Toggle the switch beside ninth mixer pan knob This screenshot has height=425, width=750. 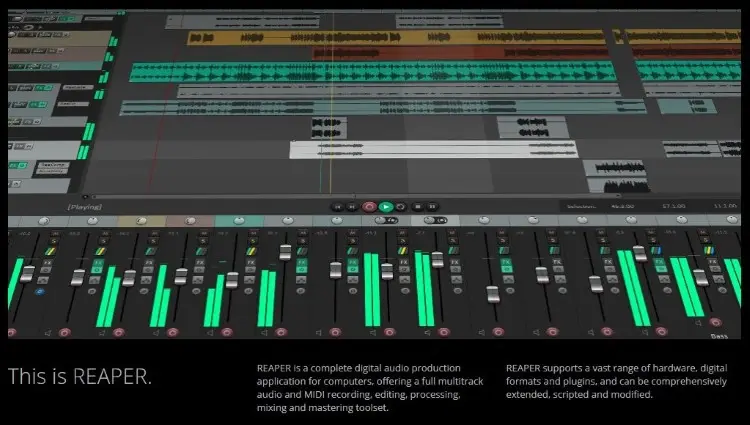click(441, 220)
